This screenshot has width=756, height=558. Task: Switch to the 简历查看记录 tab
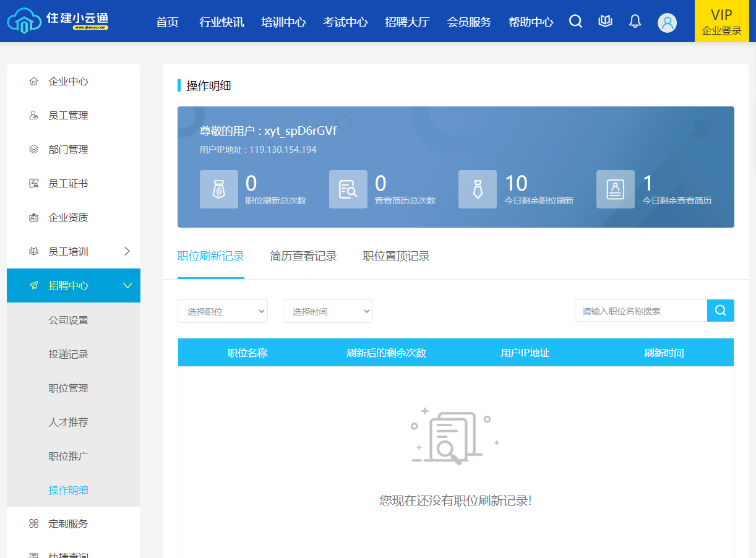click(x=303, y=256)
